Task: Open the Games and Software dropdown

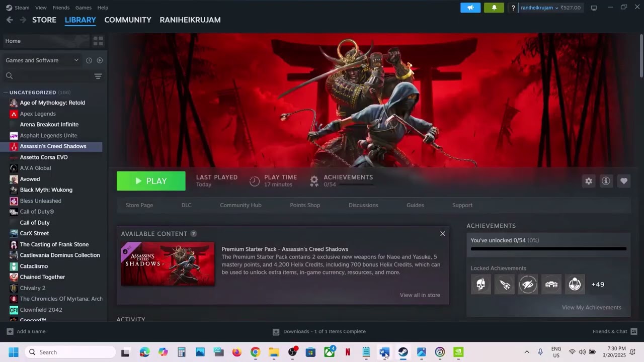Action: (x=42, y=60)
